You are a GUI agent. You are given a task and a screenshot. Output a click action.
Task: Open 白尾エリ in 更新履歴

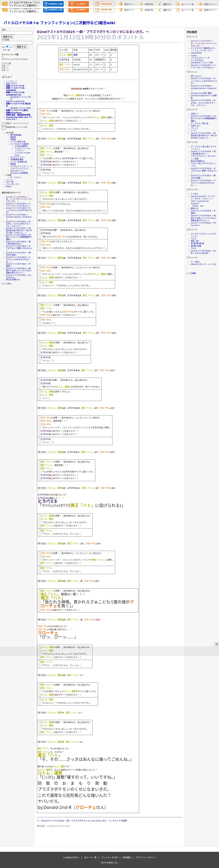(194, 114)
